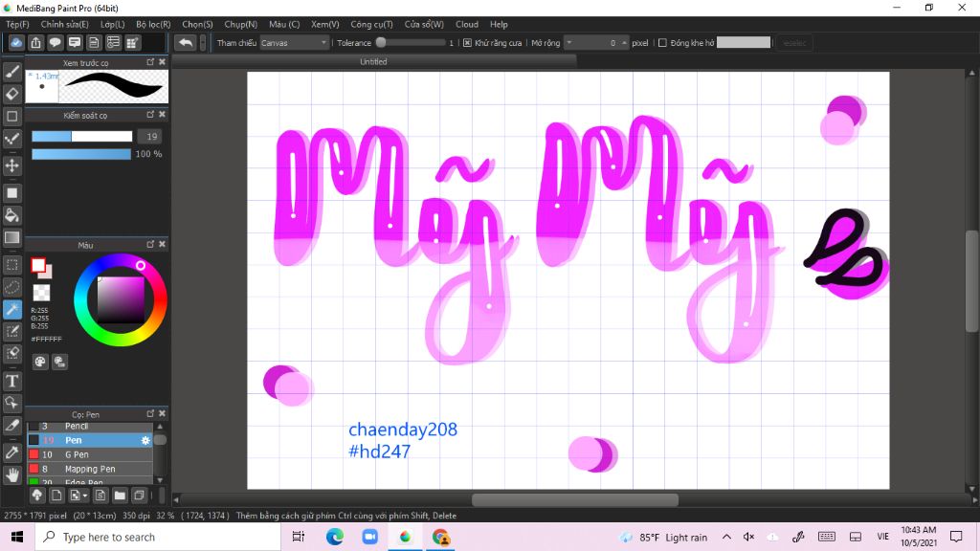This screenshot has width=980, height=551.
Task: Undock the Kiểm soát cọ panel
Action: 150,115
